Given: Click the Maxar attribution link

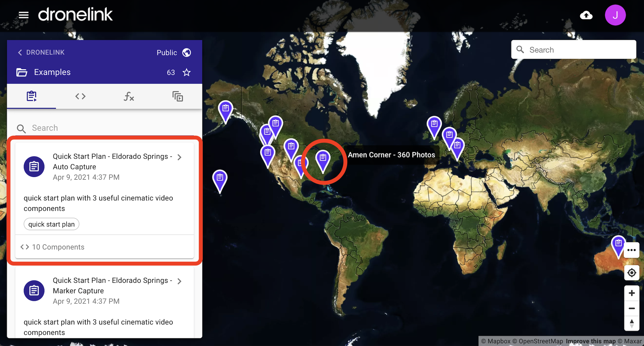Looking at the screenshot, I should pos(630,341).
